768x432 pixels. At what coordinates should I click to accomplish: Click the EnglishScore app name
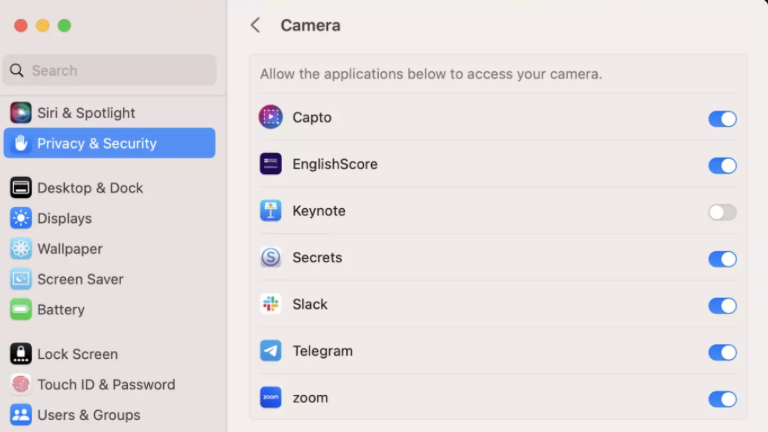[x=335, y=164]
